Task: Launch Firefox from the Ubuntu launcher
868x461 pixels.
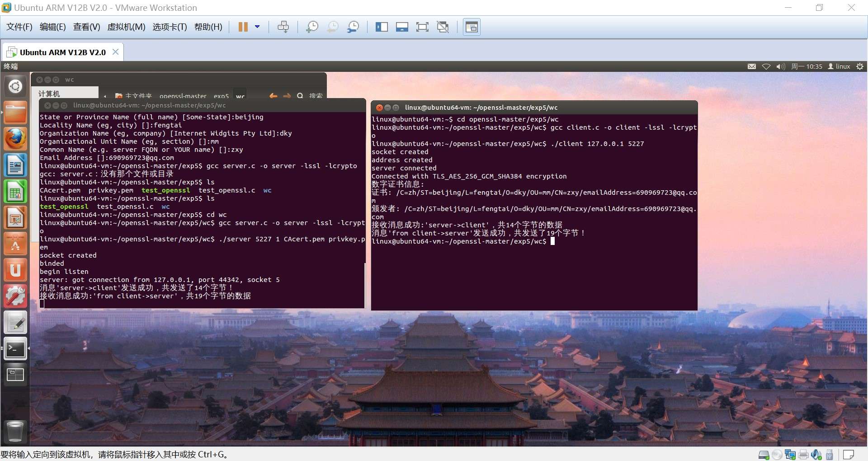Action: tap(15, 139)
